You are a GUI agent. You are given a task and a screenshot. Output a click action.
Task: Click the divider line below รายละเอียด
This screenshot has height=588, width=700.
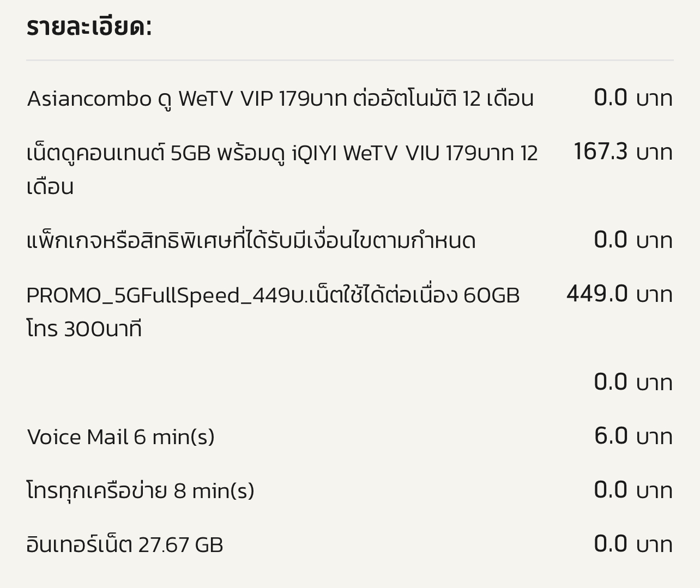pos(350,60)
